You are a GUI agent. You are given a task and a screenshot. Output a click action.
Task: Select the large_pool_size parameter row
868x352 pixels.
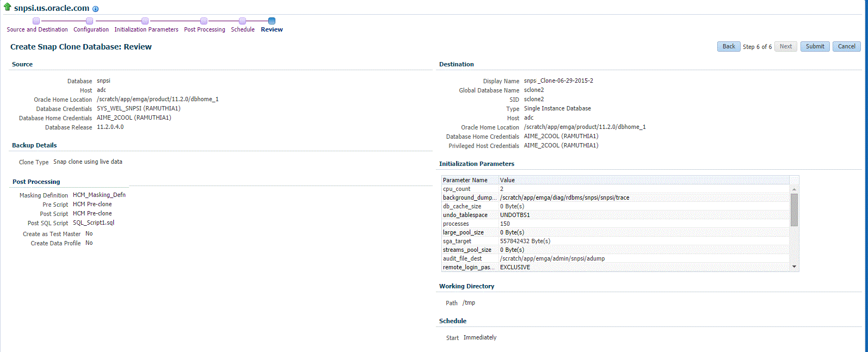(x=615, y=232)
